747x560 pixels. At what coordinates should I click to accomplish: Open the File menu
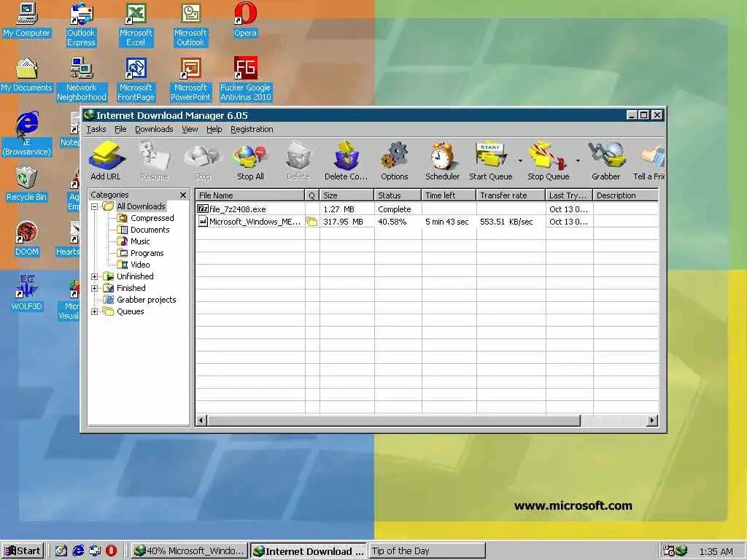[x=120, y=129]
